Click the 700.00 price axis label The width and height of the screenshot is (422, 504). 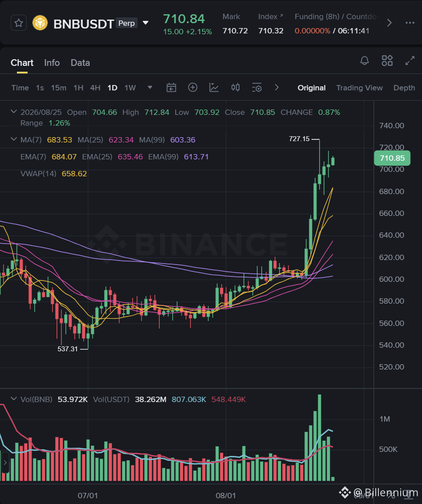(391, 169)
